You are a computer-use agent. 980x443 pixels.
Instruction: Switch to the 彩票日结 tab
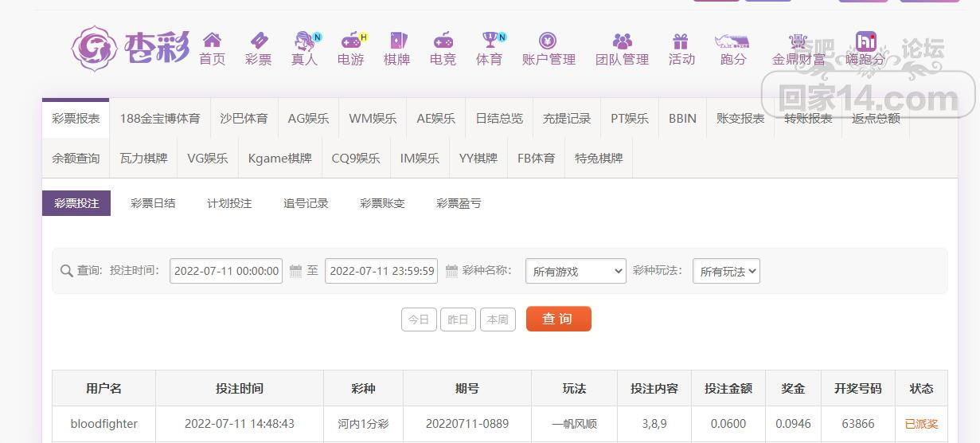tap(153, 203)
